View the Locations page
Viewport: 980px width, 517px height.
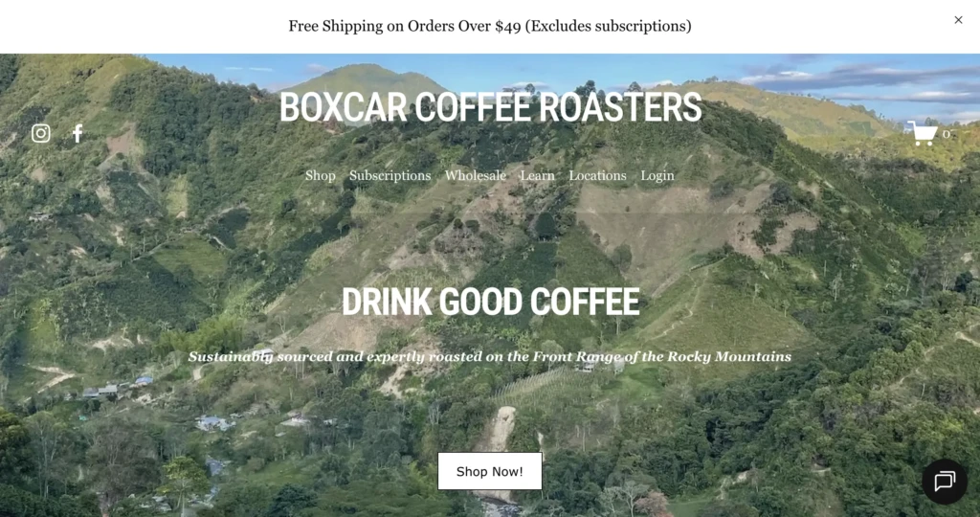coord(597,175)
